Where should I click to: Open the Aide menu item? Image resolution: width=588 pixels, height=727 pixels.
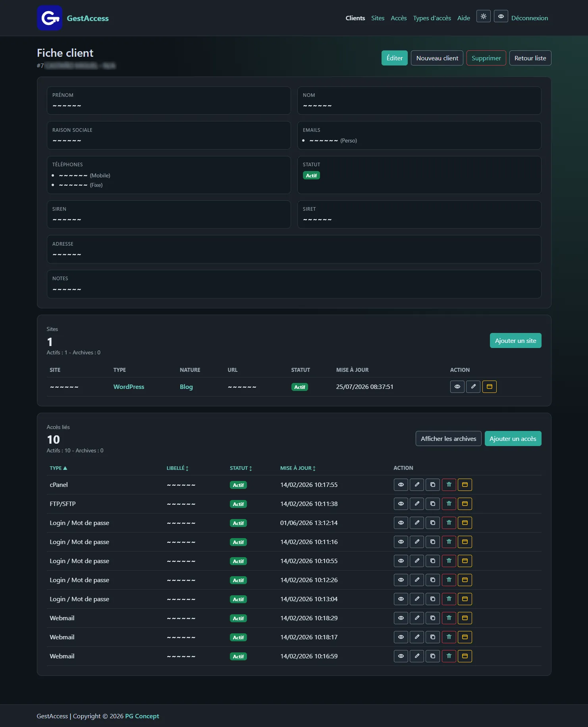[x=463, y=18]
